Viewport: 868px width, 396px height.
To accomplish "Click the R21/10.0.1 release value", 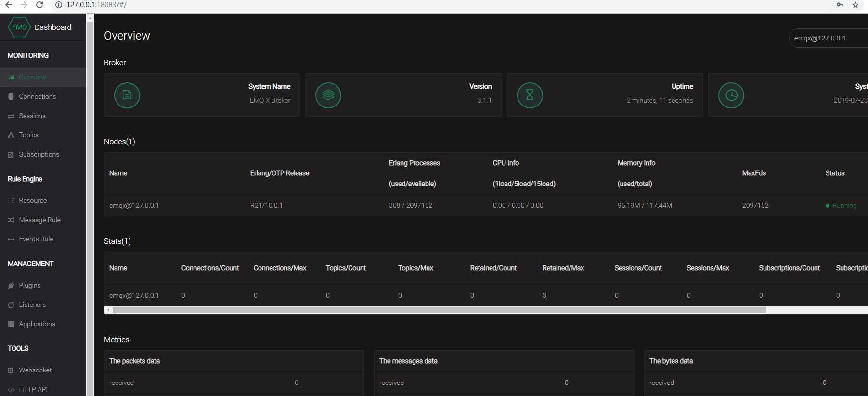I will click(266, 205).
